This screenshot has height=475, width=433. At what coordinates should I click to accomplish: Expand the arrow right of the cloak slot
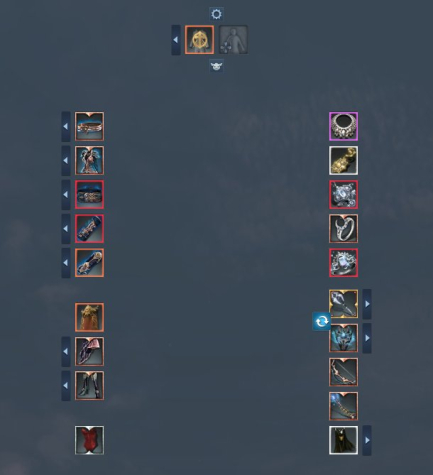pos(367,440)
